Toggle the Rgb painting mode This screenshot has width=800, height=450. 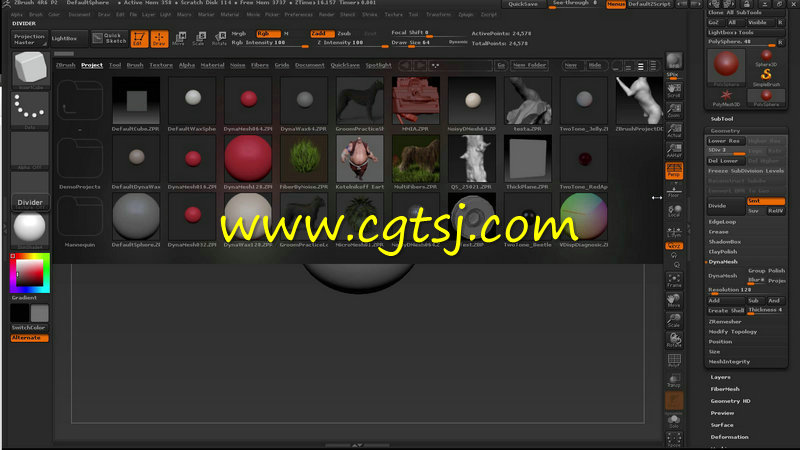click(268, 33)
